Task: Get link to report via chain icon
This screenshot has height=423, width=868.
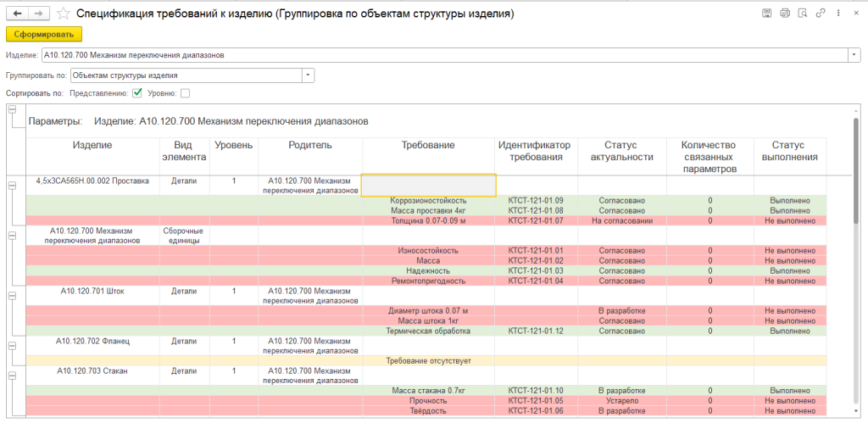Action: [819, 13]
